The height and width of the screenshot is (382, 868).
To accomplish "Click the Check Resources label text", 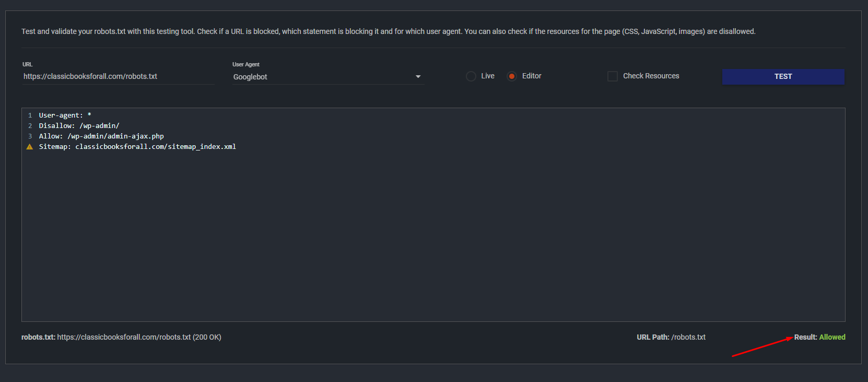I will [x=651, y=76].
